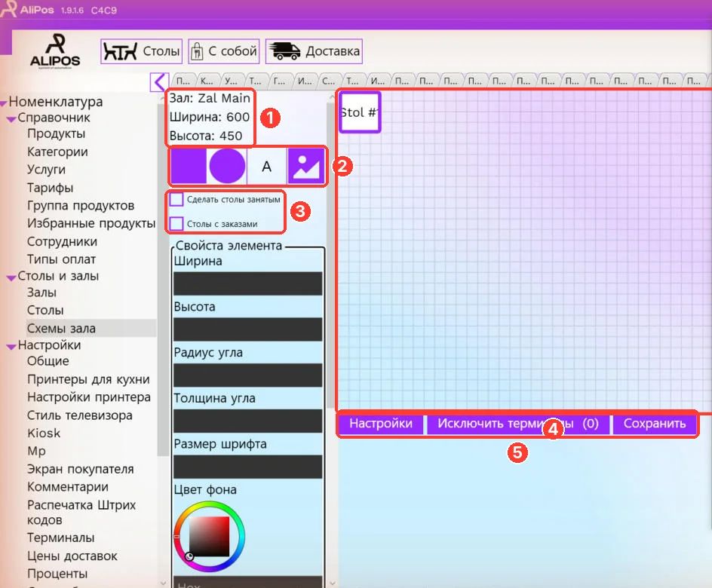Pick a hue on the color wheel ring
Viewport: 712px width, 588px height.
tap(210, 506)
